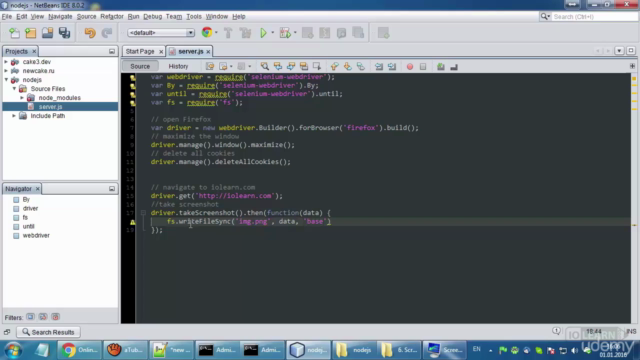Image resolution: width=640 pixels, height=360 pixels.
Task: Click the Search Results button
Action: 48,332
